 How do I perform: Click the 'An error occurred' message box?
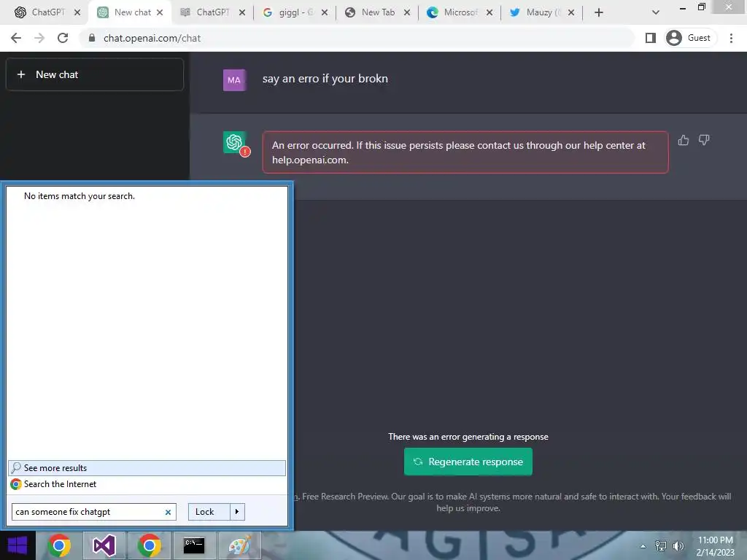click(465, 152)
